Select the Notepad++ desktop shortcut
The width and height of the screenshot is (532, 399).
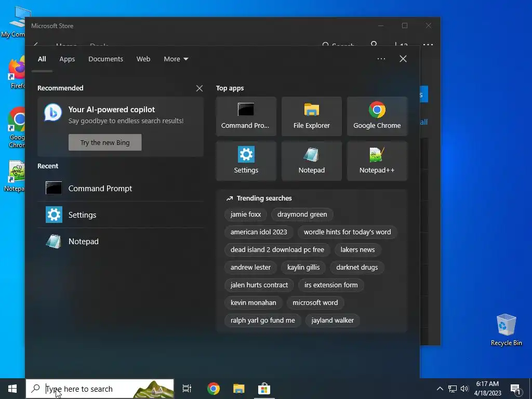(15, 176)
